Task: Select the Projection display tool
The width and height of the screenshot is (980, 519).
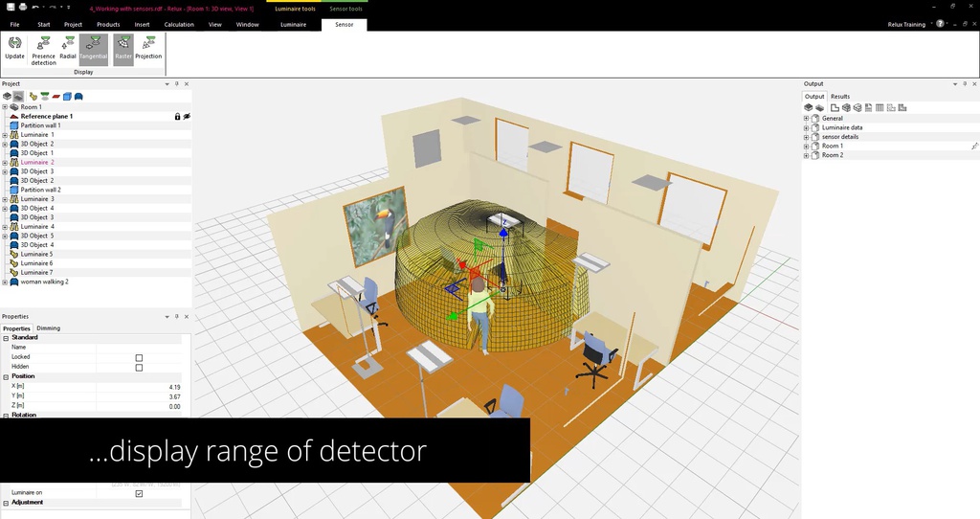Action: point(148,48)
